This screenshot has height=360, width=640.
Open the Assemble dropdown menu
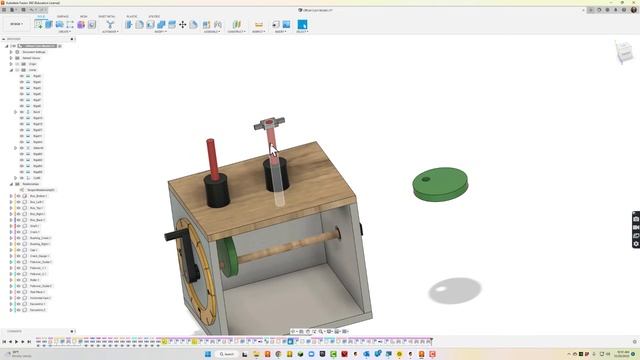coord(212,31)
